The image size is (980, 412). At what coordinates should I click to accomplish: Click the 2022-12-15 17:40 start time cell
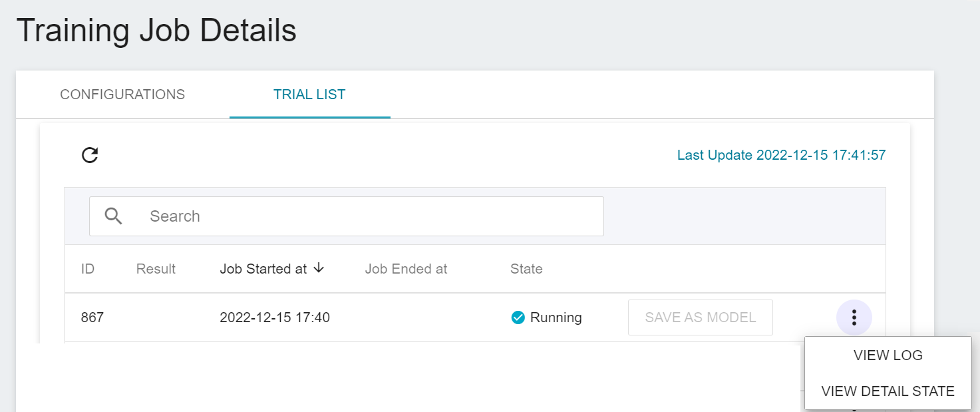pos(275,317)
